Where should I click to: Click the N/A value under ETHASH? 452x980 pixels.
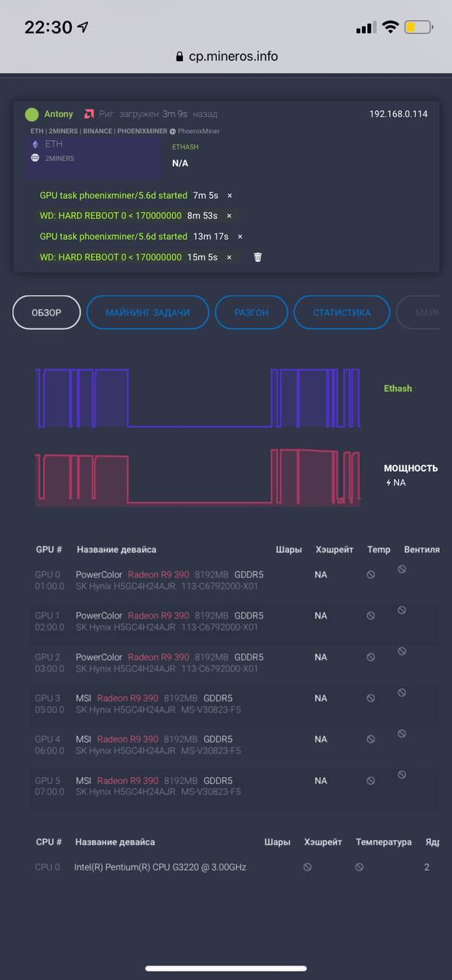(180, 163)
